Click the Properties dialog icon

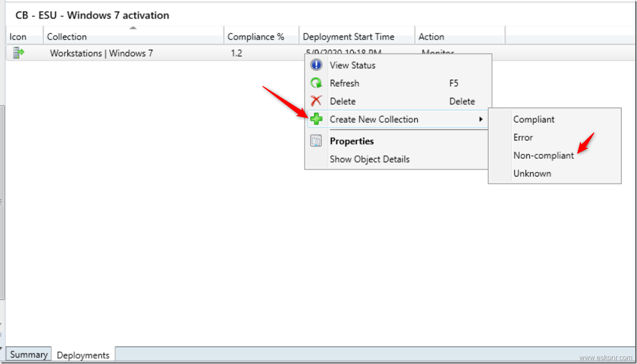coord(317,141)
